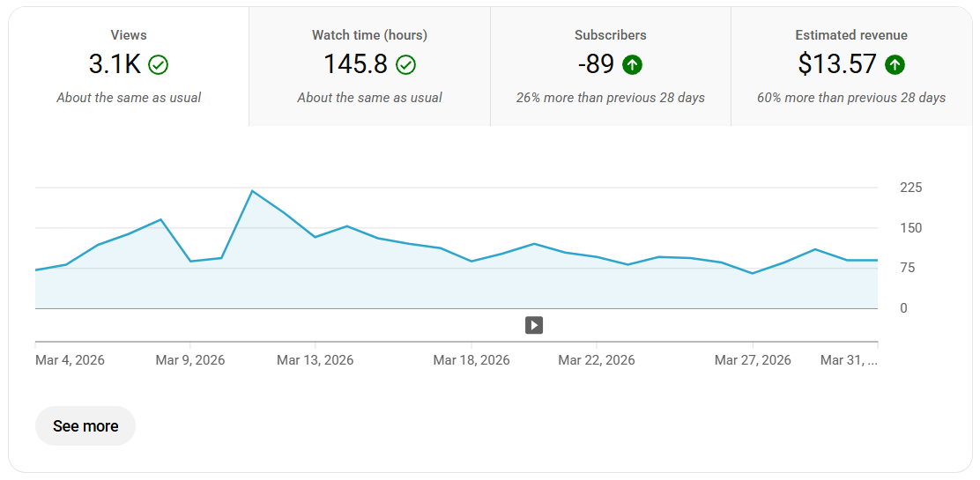Open the Subscribers tab

[611, 66]
